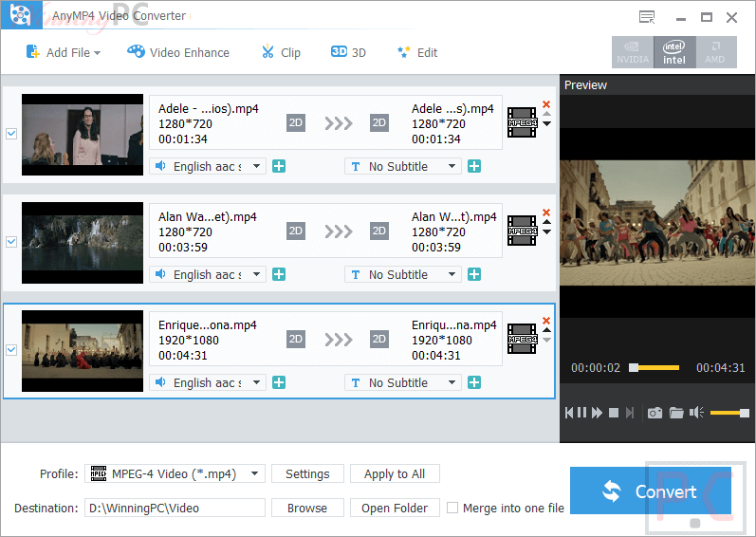Remove the Enrique video with red X
The image size is (756, 537).
coord(546,320)
